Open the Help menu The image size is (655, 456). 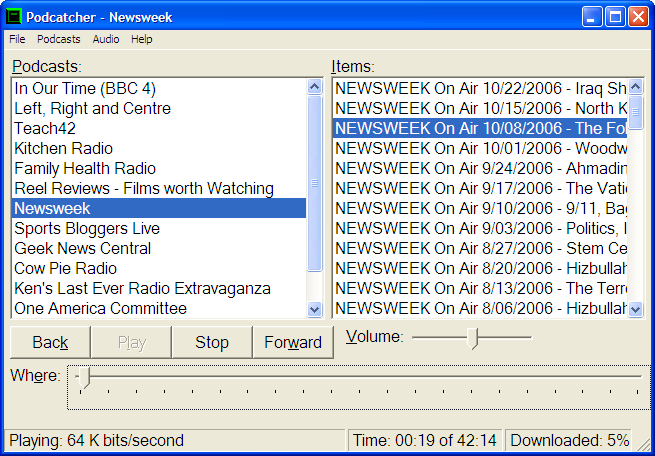point(142,39)
